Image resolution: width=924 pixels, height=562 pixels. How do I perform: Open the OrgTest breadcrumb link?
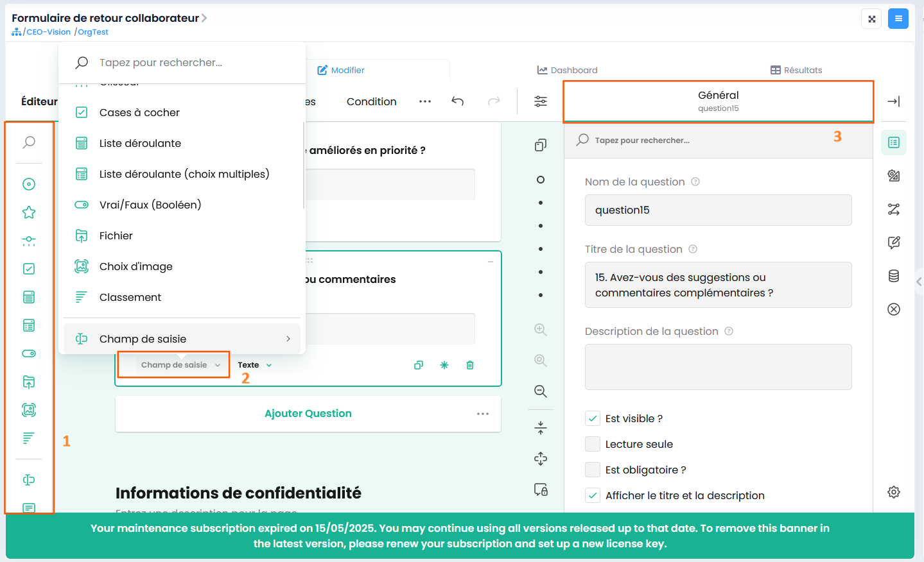click(x=93, y=32)
